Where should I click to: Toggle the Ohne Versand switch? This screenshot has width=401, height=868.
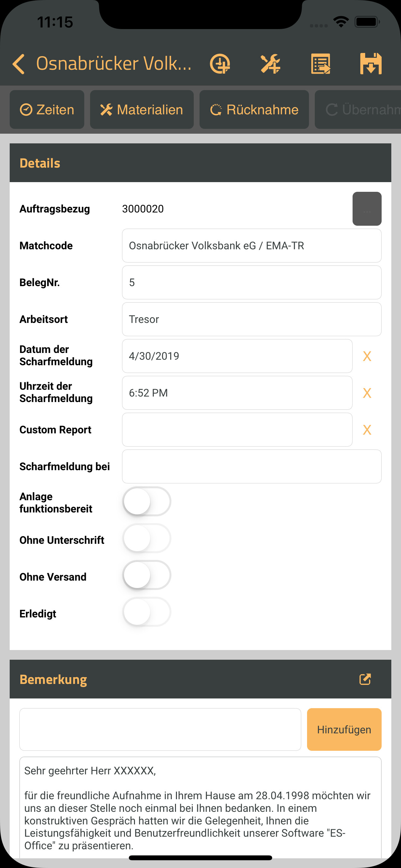click(x=147, y=575)
